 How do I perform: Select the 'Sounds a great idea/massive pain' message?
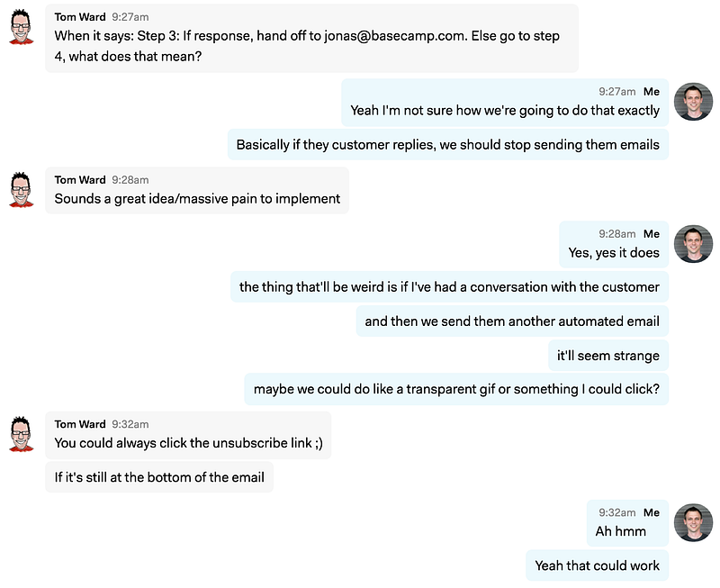197,190
